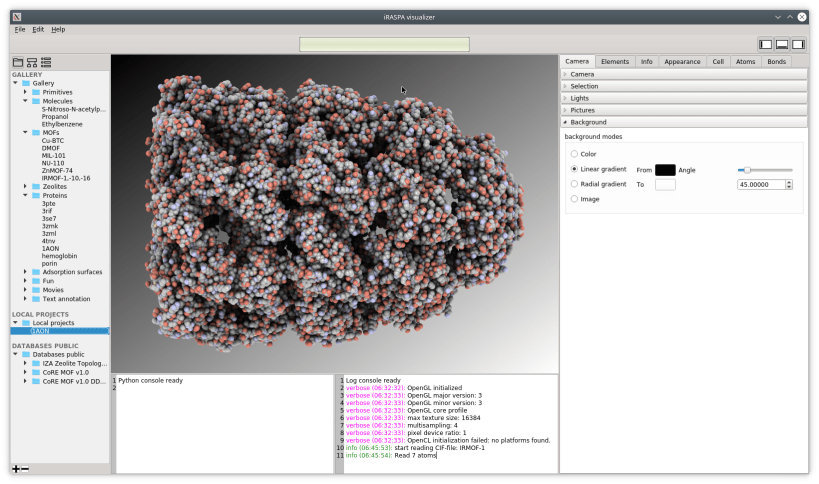Viewport: 819px width, 484px height.
Task: Select the 1AON local project
Action: click(60, 331)
